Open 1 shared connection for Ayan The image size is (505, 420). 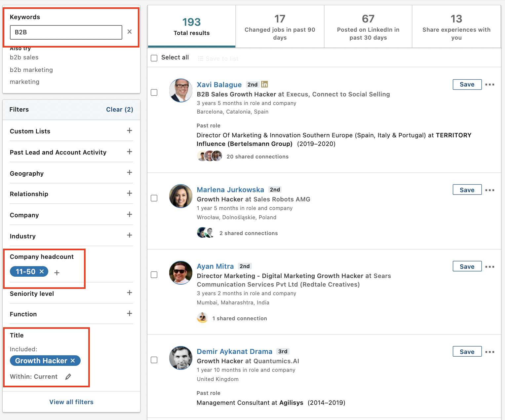240,318
